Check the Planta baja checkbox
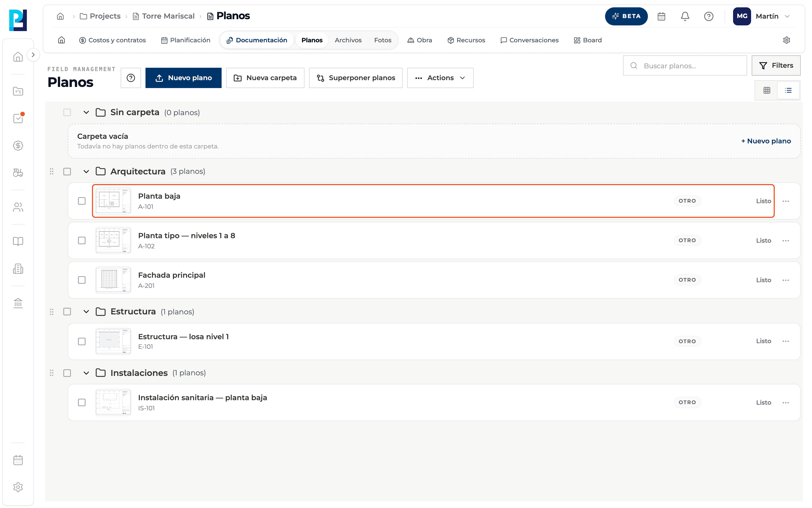 (x=82, y=201)
